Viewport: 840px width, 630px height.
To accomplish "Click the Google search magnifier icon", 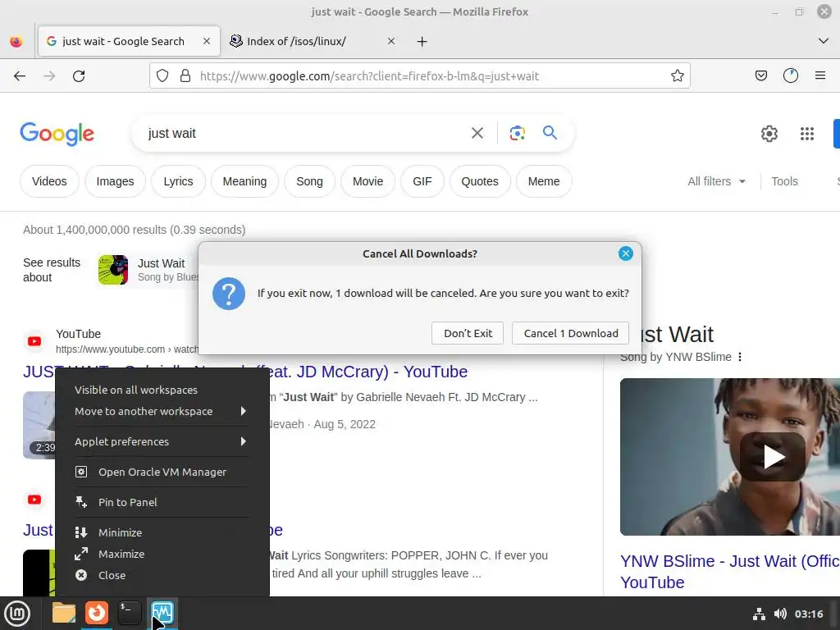I will click(550, 132).
